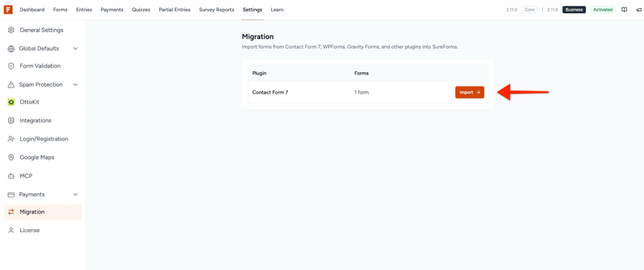Click the OttoKit green logo icon

tap(11, 102)
